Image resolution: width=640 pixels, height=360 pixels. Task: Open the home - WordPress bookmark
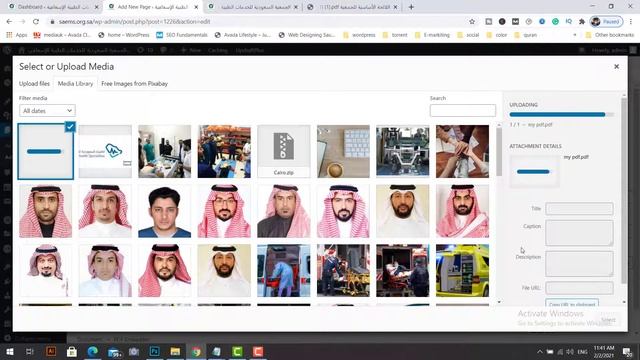[x=124, y=35]
